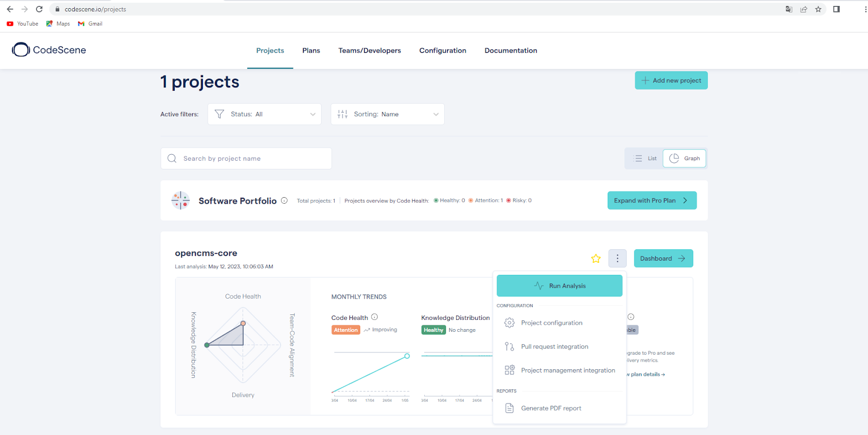Screen dimensions: 868x435
Task: Click Add new project button
Action: [671, 80]
